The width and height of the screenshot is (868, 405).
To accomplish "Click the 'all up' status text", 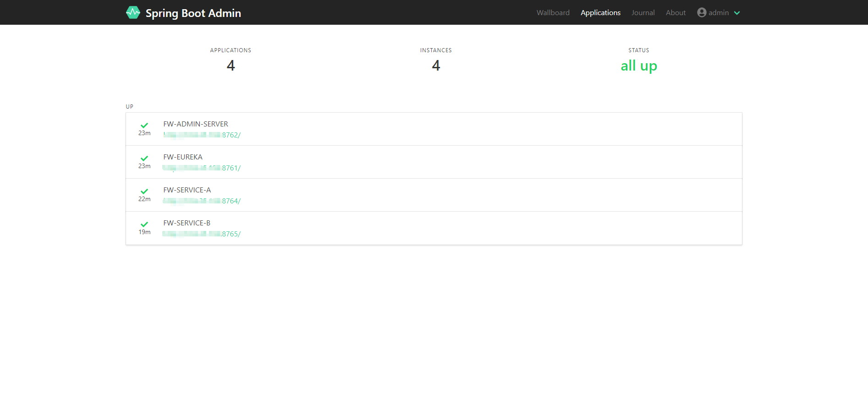I will pos(639,66).
